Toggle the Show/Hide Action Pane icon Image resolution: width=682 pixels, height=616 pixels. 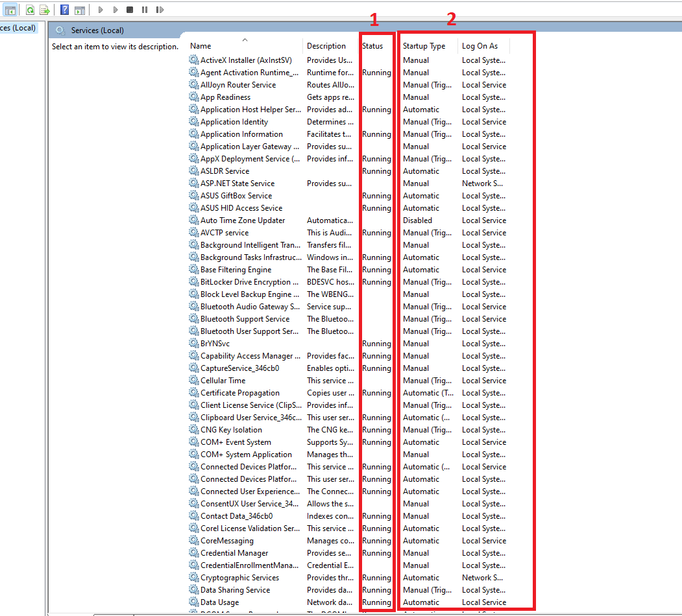[x=80, y=10]
